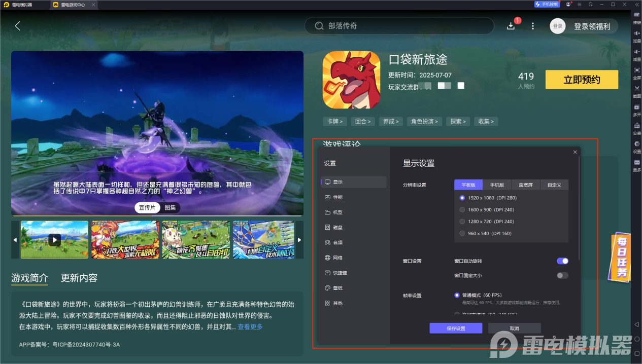The width and height of the screenshot is (642, 364).
Task: Open 快捷键 settings section
Action: coord(354,273)
